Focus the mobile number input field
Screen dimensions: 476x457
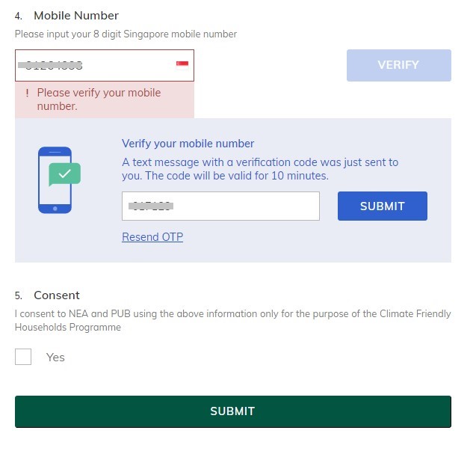pyautogui.click(x=105, y=65)
